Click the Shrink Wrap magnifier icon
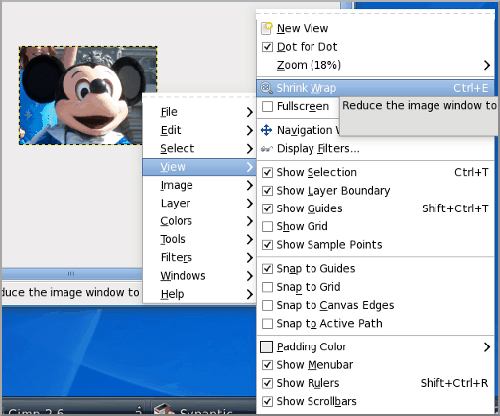This screenshot has width=500, height=416. [266, 88]
